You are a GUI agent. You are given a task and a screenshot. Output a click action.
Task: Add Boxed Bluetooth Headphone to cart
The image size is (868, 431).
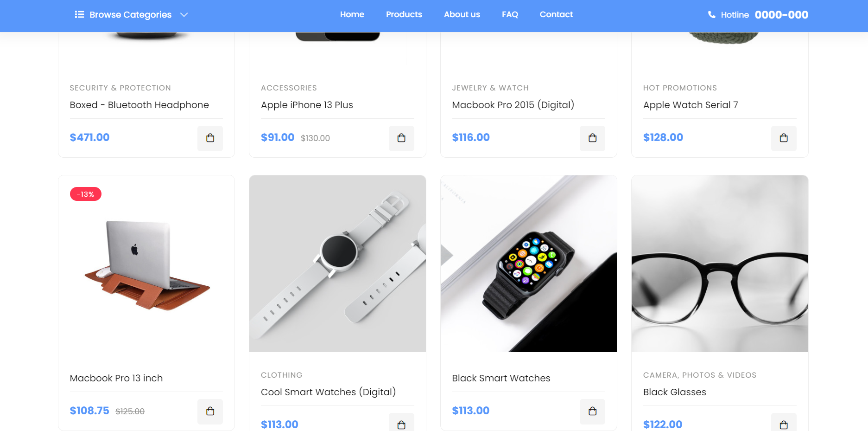click(x=210, y=138)
